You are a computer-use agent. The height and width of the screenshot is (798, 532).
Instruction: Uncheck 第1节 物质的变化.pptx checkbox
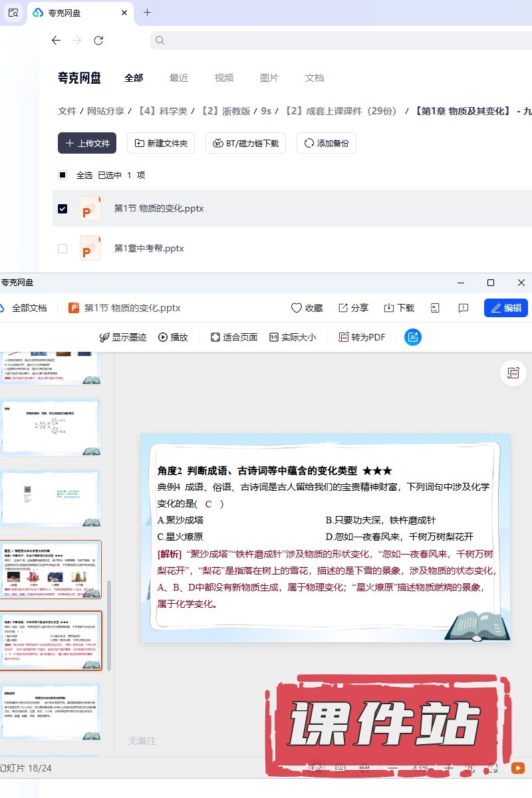[x=63, y=208]
